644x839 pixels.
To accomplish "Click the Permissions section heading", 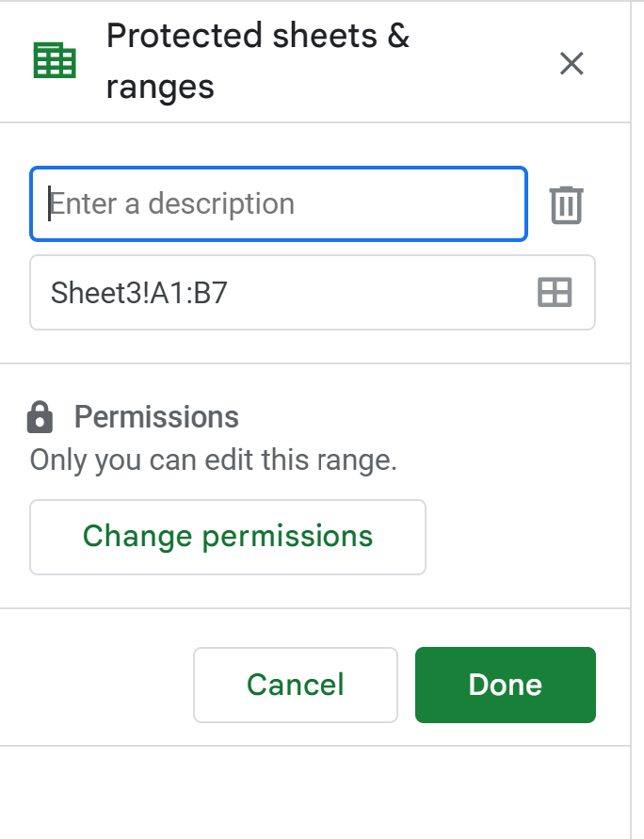I will point(156,416).
